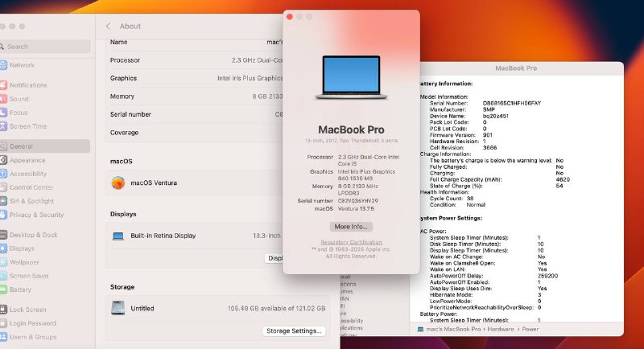Close the About This Mac window
The image size is (644, 349).
(290, 17)
